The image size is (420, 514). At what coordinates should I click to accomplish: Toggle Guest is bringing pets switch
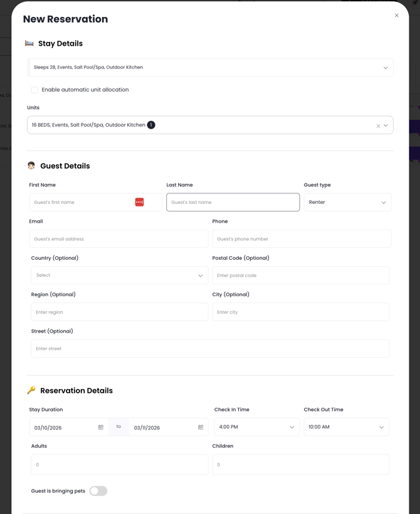click(x=98, y=491)
